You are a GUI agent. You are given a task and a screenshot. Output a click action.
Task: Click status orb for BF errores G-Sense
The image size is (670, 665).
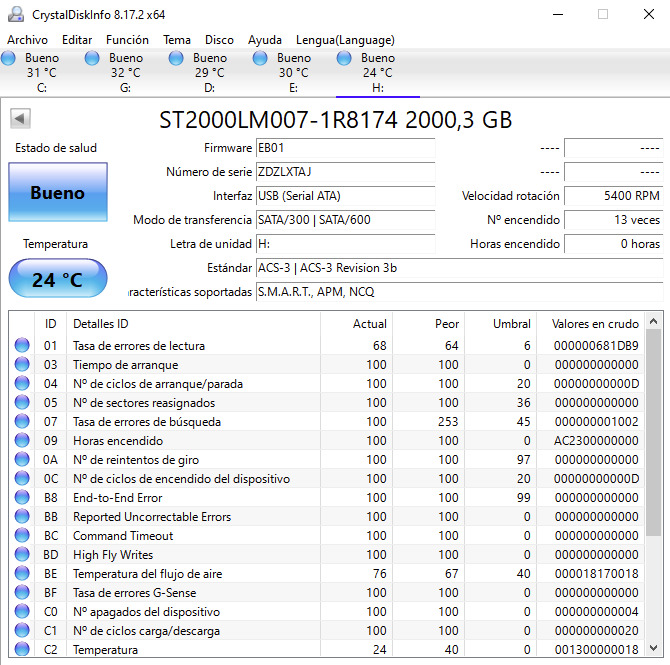pos(22,592)
